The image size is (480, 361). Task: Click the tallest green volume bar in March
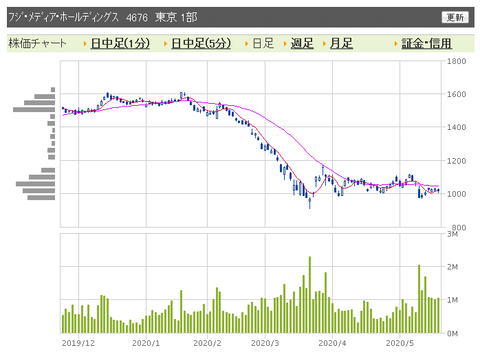pyautogui.click(x=310, y=295)
